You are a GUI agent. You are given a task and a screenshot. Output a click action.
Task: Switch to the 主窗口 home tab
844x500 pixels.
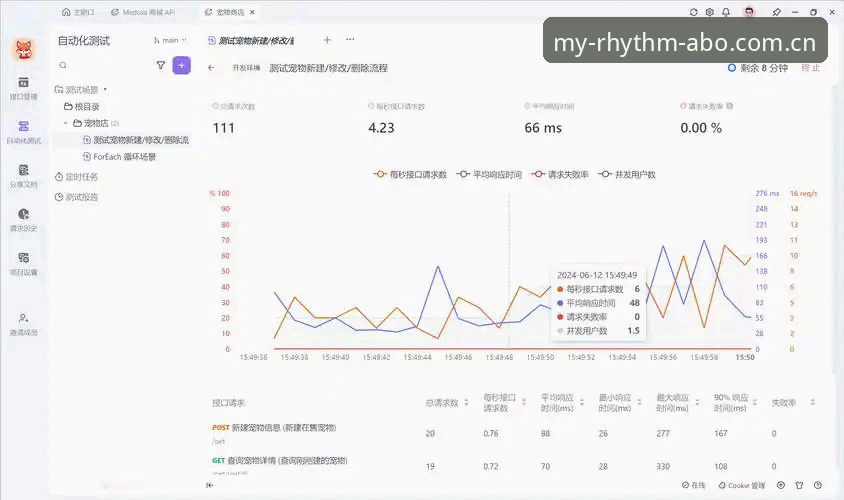78,12
